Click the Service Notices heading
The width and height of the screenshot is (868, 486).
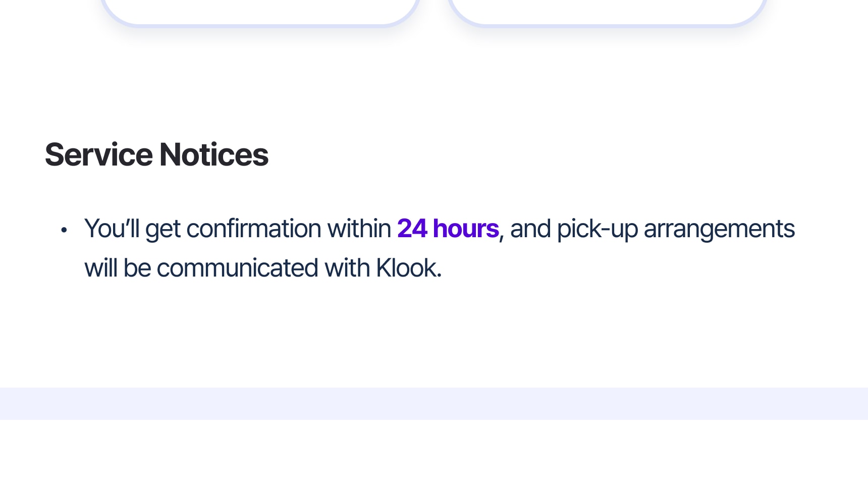(156, 154)
